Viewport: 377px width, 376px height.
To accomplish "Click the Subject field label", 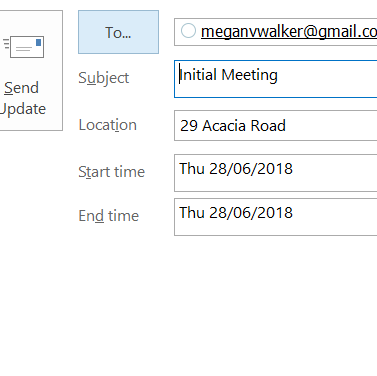I will tap(104, 79).
